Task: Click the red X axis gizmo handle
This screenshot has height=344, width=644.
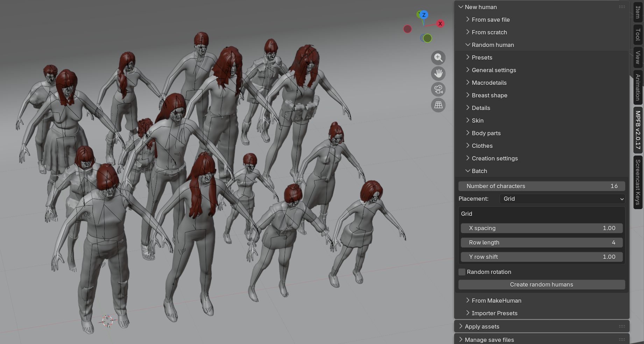Action: 440,23
